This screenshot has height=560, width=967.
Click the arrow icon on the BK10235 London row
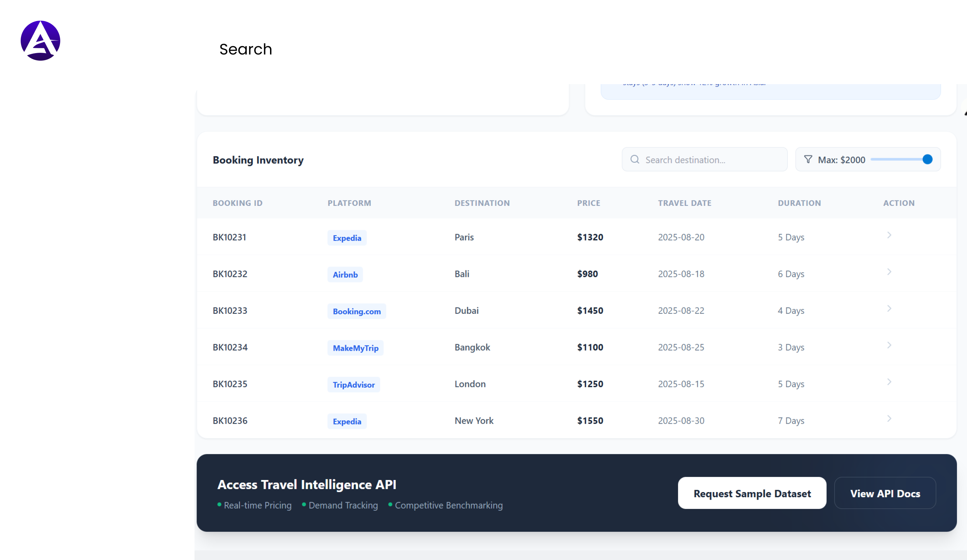point(889,382)
